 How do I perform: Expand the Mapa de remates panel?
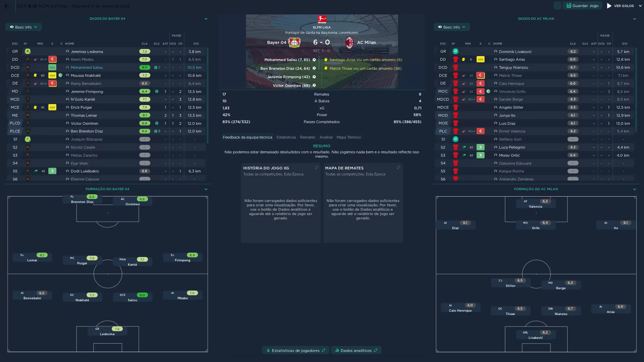pyautogui.click(x=398, y=168)
